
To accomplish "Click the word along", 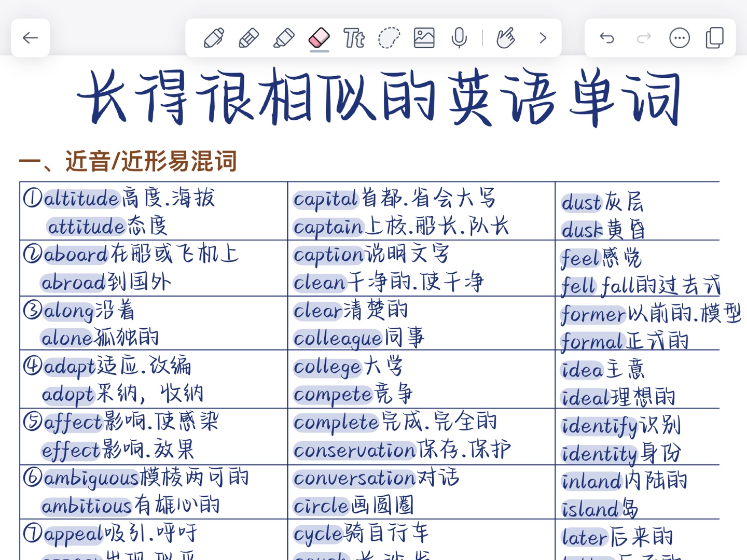I will (68, 312).
